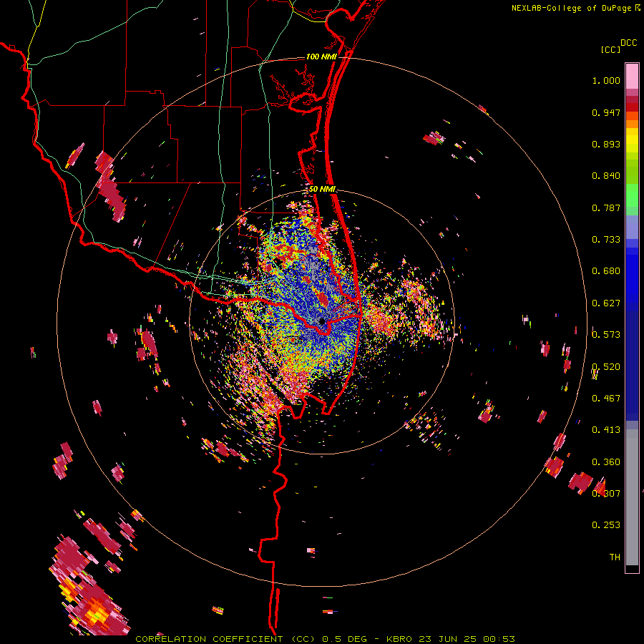Click the TH threshold label on the scale
644x644 pixels.
615,557
